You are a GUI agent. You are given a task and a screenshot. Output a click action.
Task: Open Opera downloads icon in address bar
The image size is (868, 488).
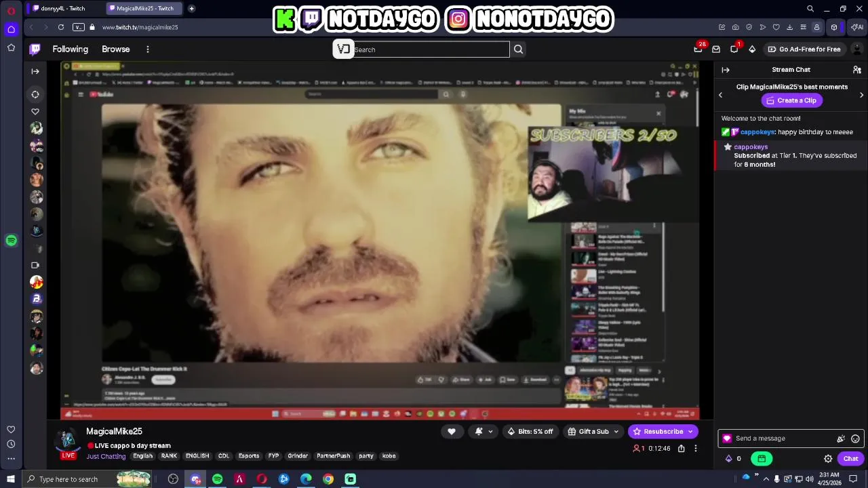(x=789, y=27)
